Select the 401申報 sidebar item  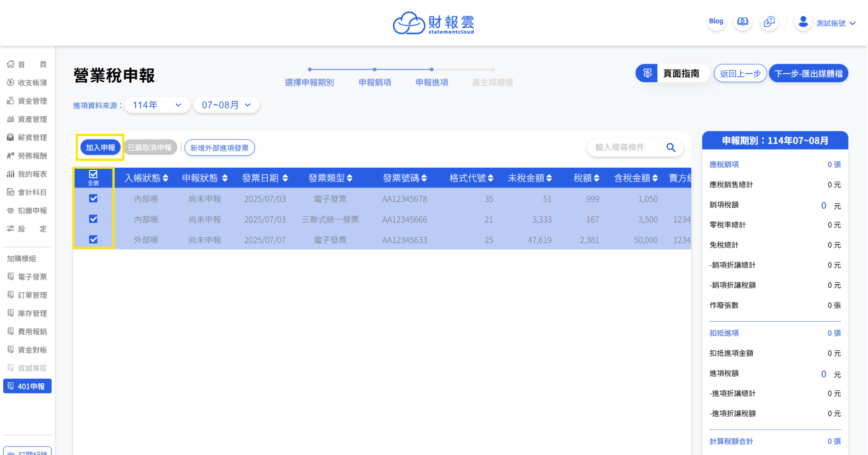(27, 386)
